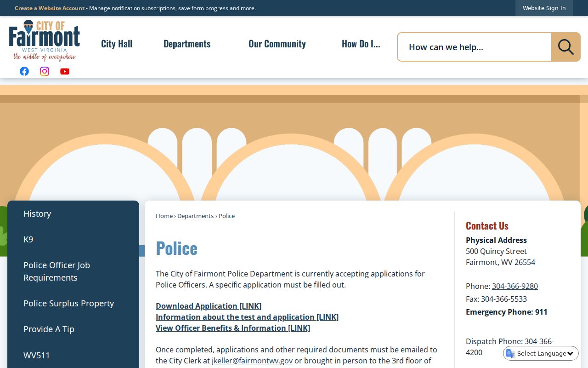This screenshot has height=368, width=588.
Task: Click the Police breadcrumb link
Action: pos(226,216)
